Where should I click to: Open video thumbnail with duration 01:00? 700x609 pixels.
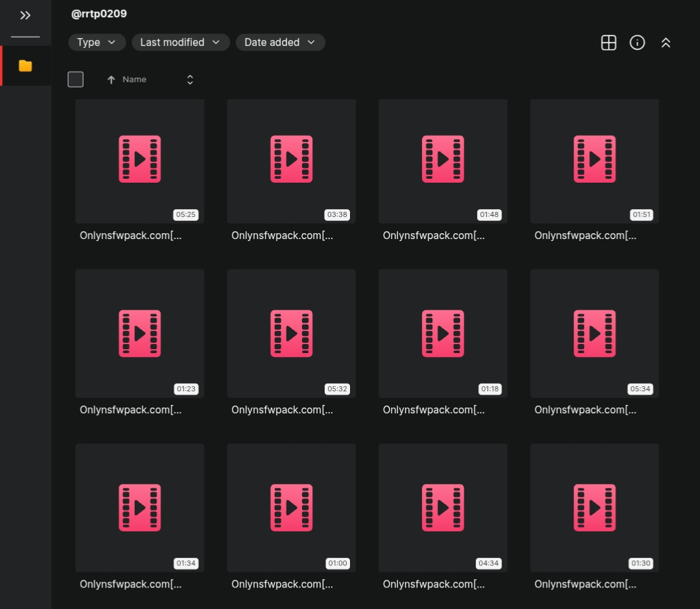click(291, 508)
